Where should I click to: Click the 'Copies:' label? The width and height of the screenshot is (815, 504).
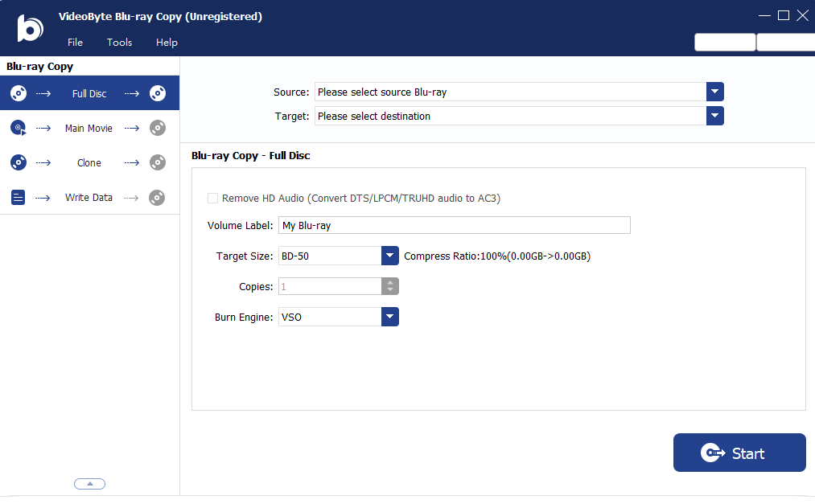(256, 286)
